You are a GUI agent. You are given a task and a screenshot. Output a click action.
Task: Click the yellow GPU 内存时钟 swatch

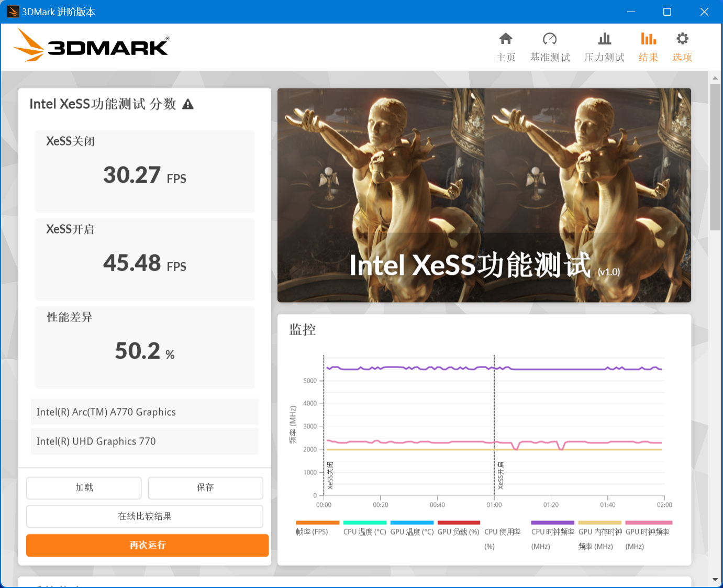click(x=599, y=523)
